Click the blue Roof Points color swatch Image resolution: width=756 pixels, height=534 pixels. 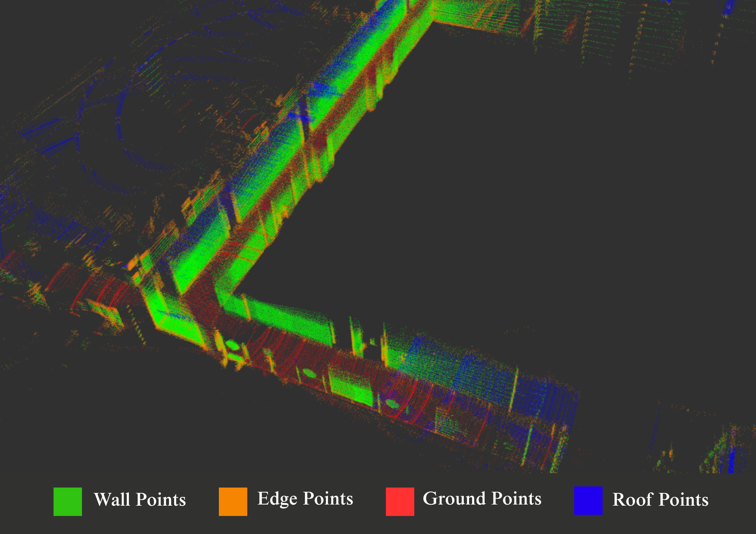pos(588,501)
